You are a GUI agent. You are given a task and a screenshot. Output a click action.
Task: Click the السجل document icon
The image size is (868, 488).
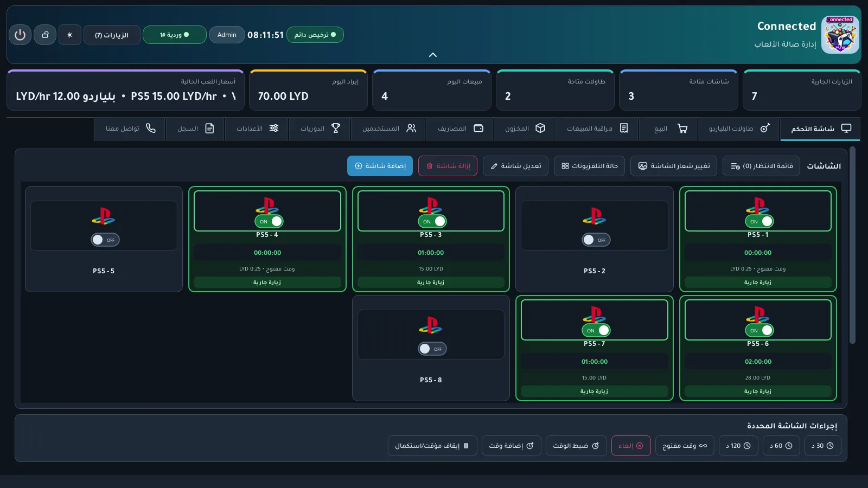tap(209, 128)
